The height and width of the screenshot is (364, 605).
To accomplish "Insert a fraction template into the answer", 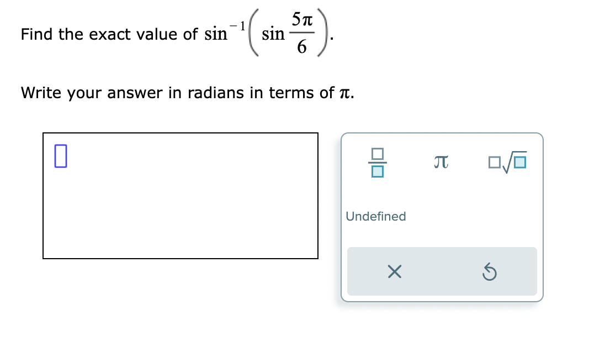I will point(378,162).
